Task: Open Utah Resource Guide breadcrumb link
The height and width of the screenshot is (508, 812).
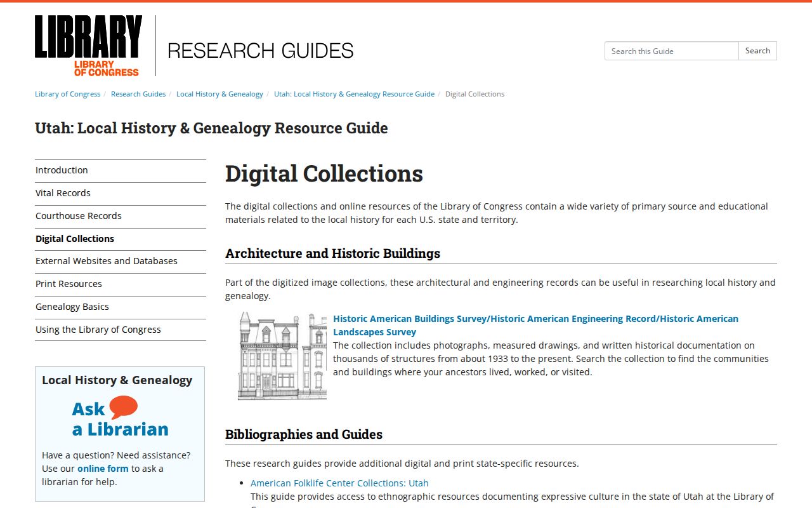Action: pos(354,94)
